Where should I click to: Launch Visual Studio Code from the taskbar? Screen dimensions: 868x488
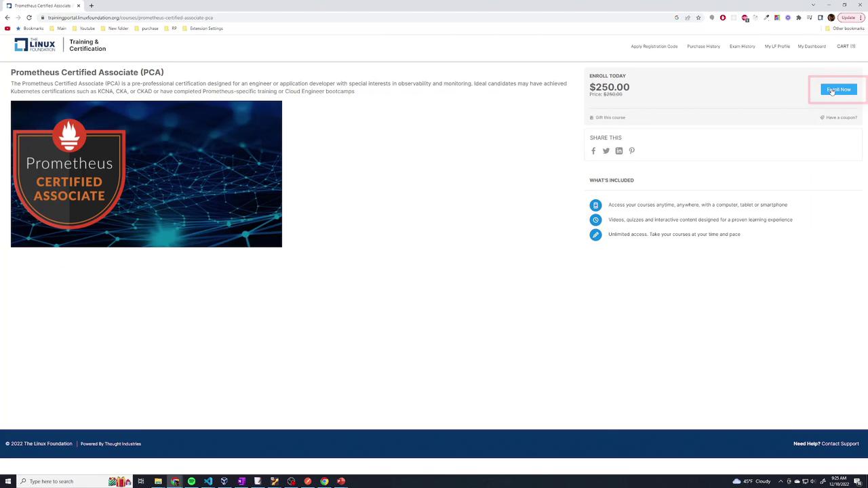click(x=208, y=481)
